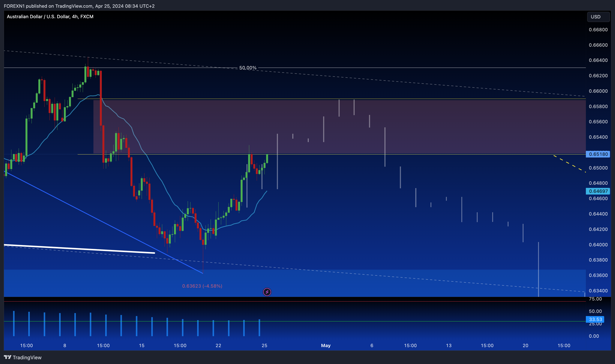Click the 50.00% Fibonacci level label
Viewport: 615px width, 364px height.
(247, 68)
